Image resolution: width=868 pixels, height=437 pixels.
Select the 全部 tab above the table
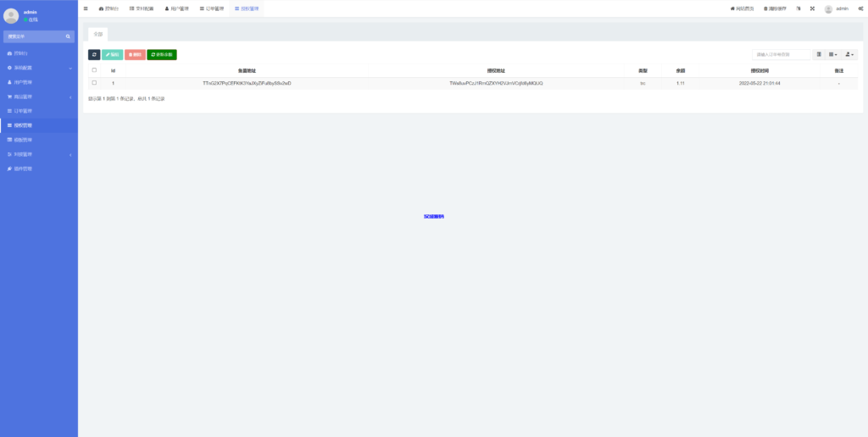click(98, 35)
